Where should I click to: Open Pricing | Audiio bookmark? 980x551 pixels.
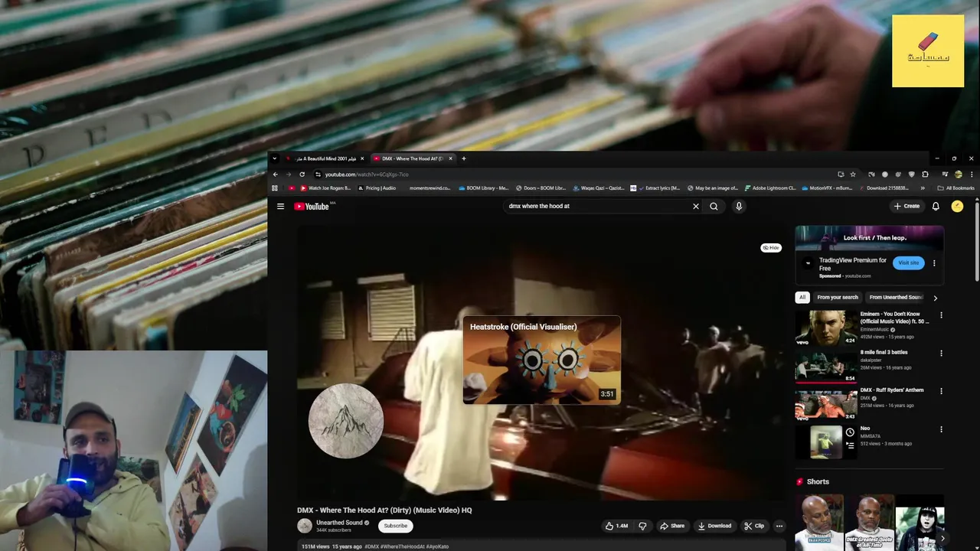(x=375, y=187)
